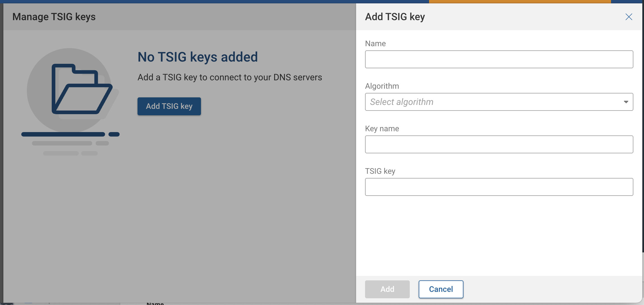Click the Algorithm field label
The height and width of the screenshot is (305, 644).
382,86
